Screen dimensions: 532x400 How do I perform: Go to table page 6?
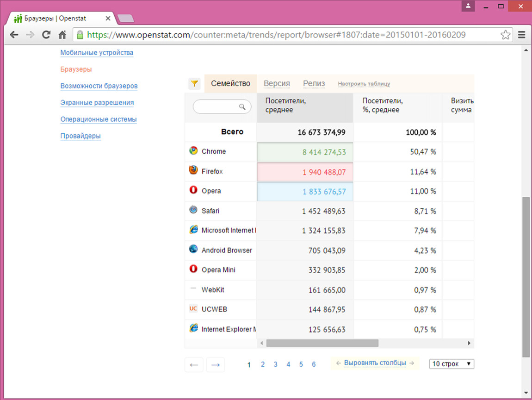coord(314,364)
